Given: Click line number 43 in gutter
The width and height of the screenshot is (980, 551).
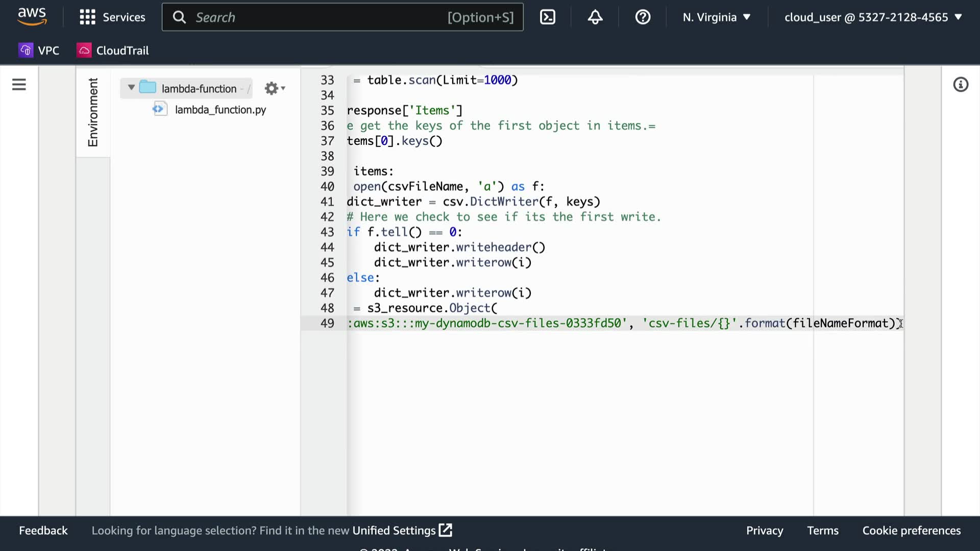Looking at the screenshot, I should (x=327, y=232).
